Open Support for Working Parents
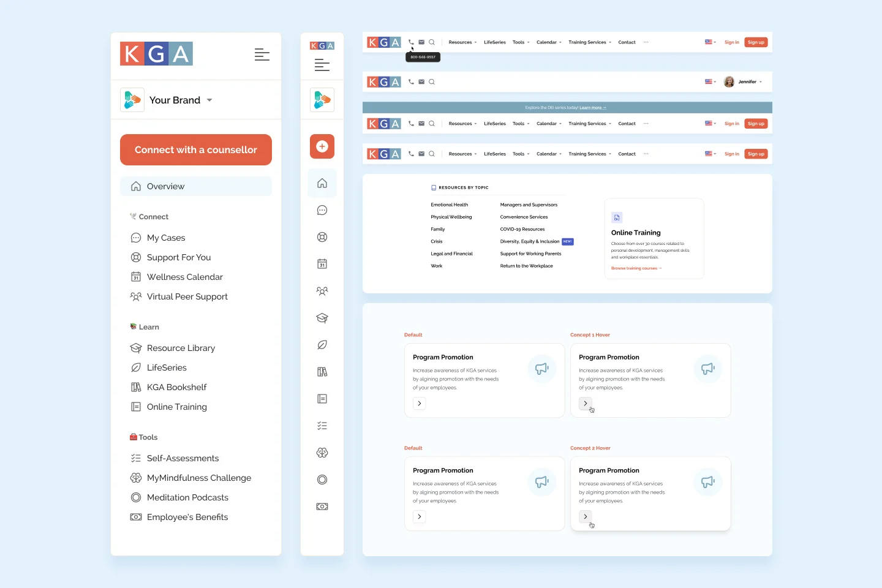882x588 pixels. 530,254
